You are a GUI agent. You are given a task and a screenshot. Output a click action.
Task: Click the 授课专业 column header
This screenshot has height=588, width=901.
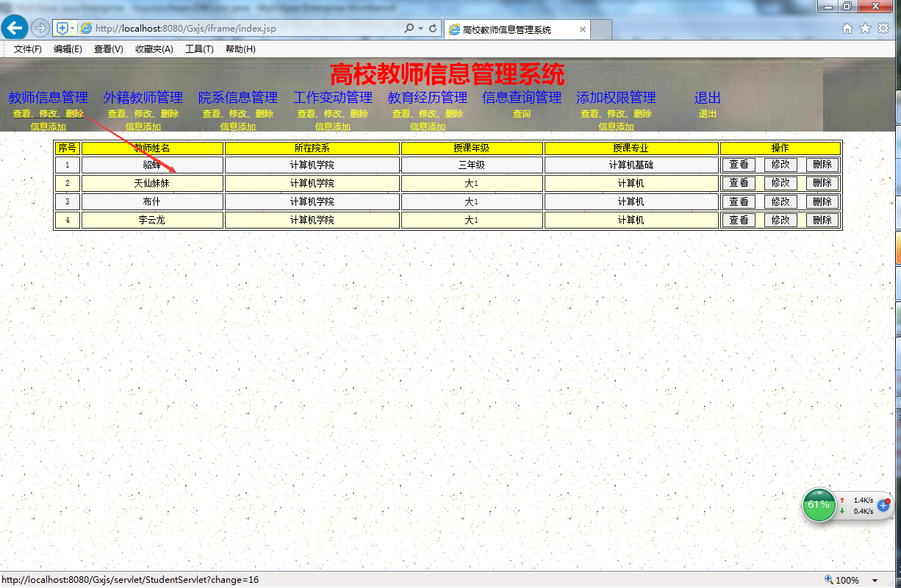[631, 148]
